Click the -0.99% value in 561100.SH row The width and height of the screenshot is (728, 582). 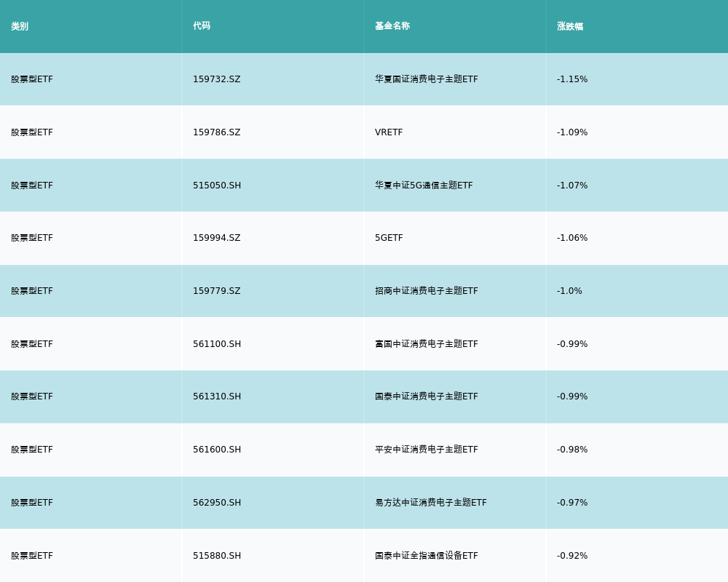pyautogui.click(x=572, y=344)
